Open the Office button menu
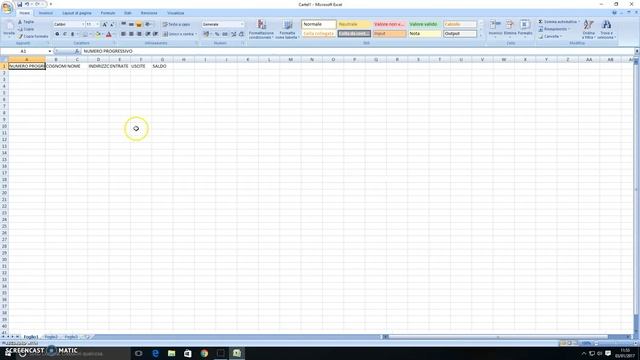The image size is (640, 360). (x=7, y=8)
